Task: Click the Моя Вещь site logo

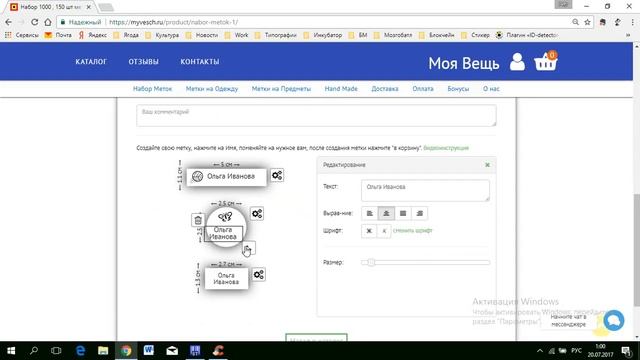Action: point(464,63)
